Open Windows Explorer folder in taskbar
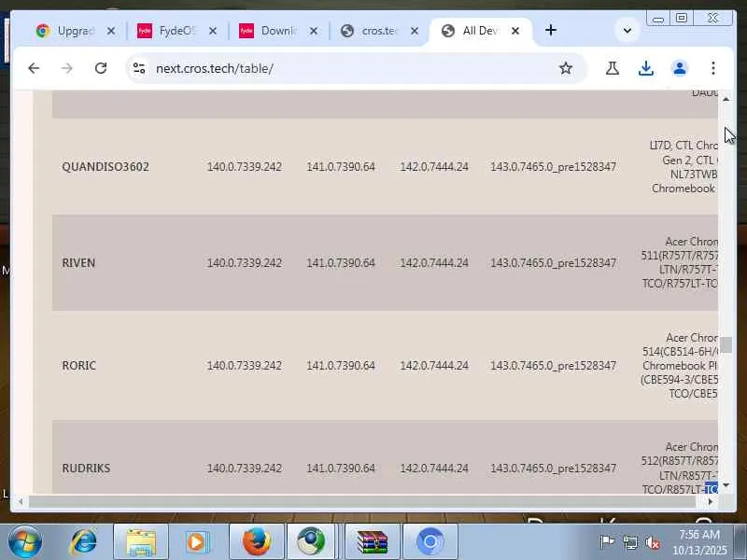The height and width of the screenshot is (560, 747). click(x=141, y=541)
